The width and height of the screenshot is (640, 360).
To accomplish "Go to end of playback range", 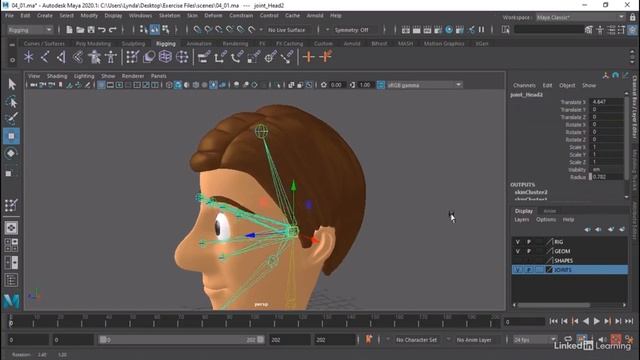I will click(629, 321).
